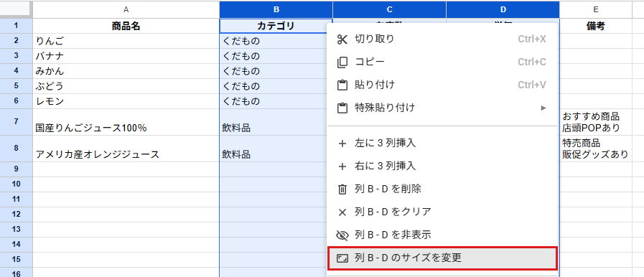Image resolution: width=644 pixels, height=277 pixels.
Task: Choose コピー from the context menu
Action: 442,62
